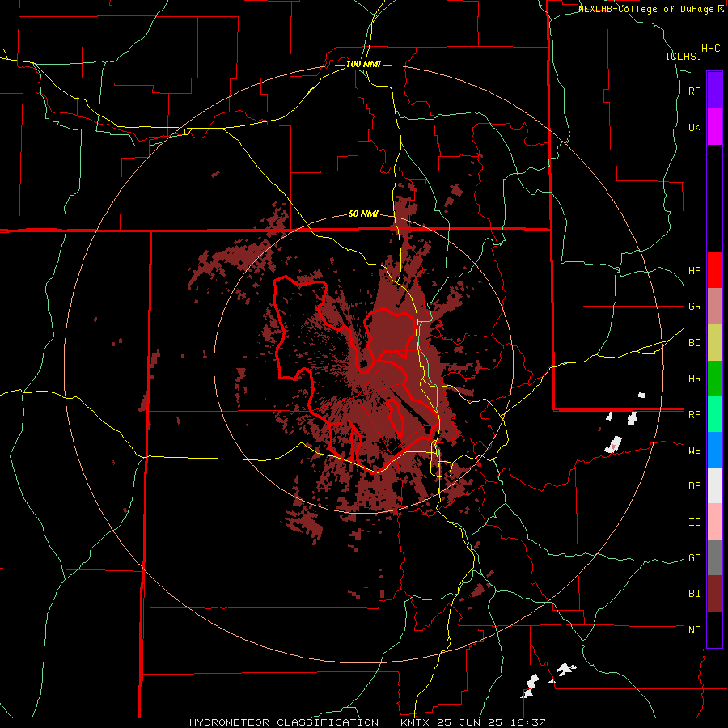Click the HR green legend color swatch
Image resolution: width=728 pixels, height=728 pixels.
point(714,378)
